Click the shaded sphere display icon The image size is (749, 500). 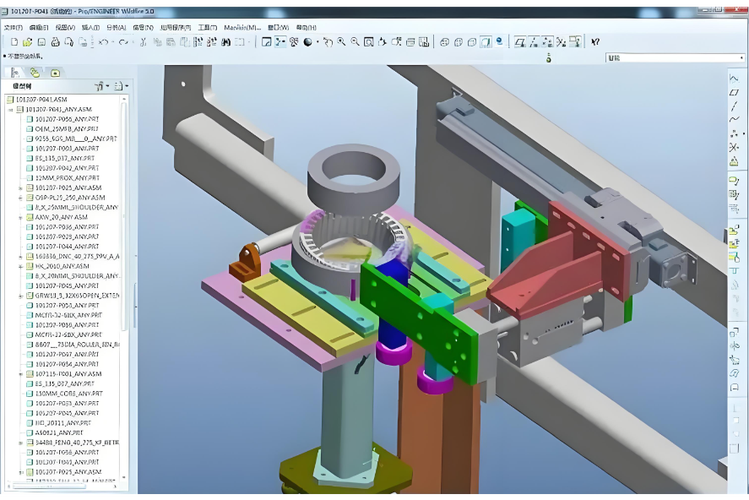pyautogui.click(x=308, y=42)
